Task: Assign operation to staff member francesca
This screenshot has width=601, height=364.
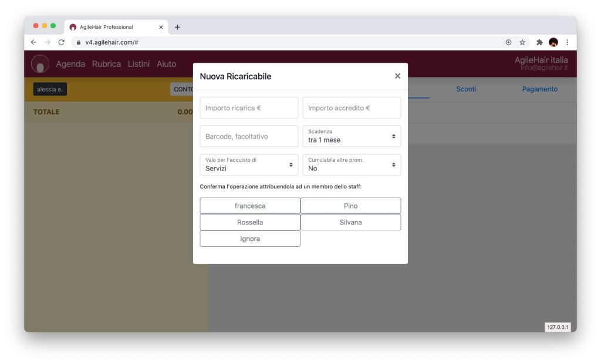Action: tap(250, 206)
